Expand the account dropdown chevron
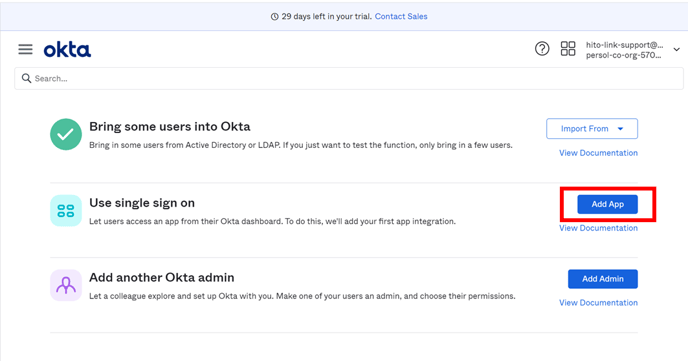This screenshot has width=688, height=361. [677, 50]
